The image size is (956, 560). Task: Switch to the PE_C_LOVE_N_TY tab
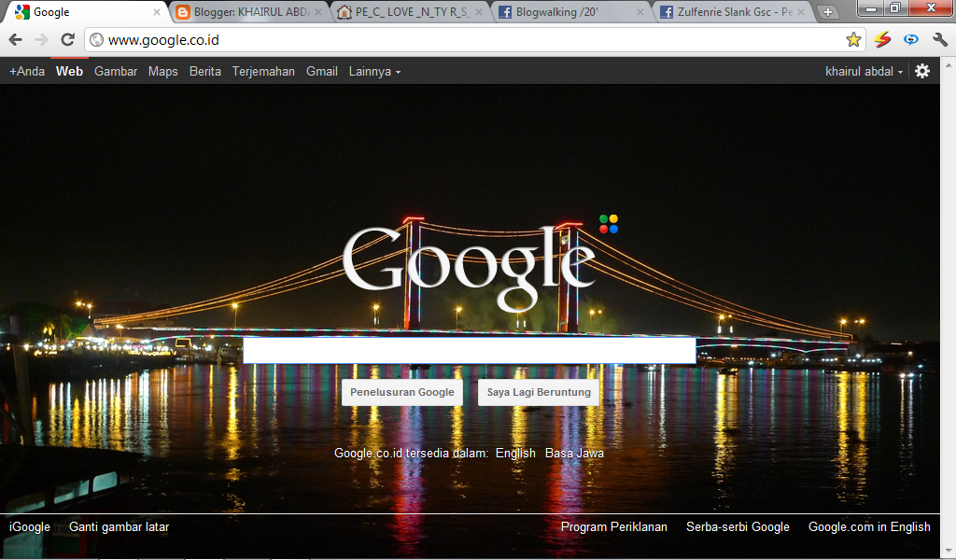click(x=412, y=12)
